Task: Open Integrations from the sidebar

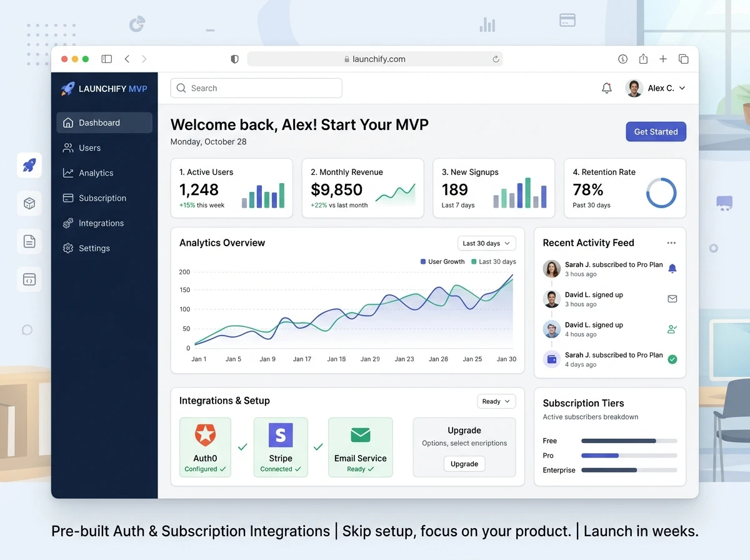Action: (104, 223)
